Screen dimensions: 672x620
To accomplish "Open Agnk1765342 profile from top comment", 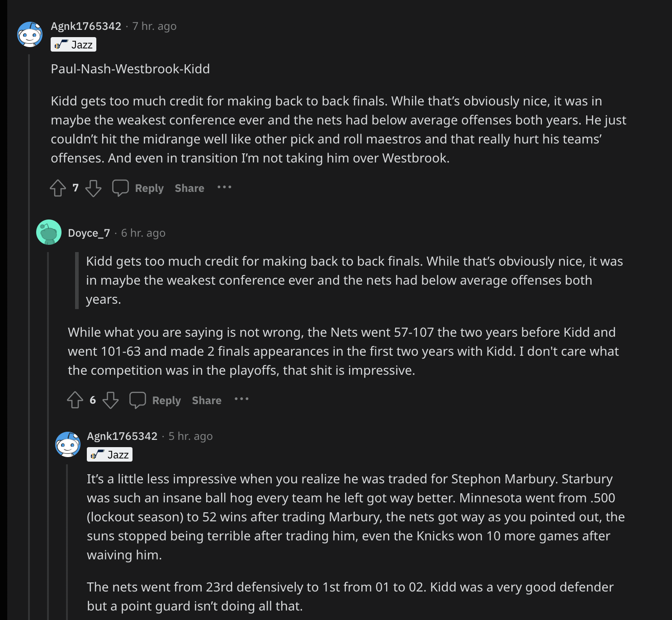I will tap(86, 26).
